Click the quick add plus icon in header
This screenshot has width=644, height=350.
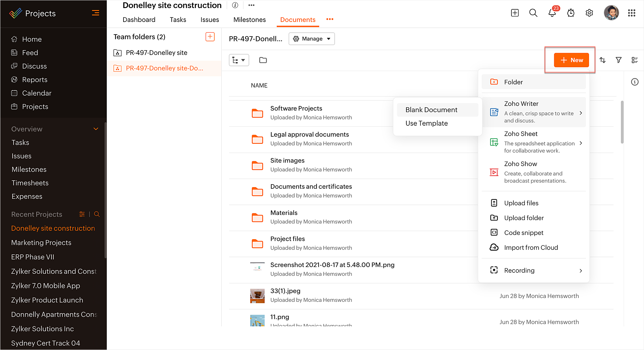pyautogui.click(x=515, y=13)
